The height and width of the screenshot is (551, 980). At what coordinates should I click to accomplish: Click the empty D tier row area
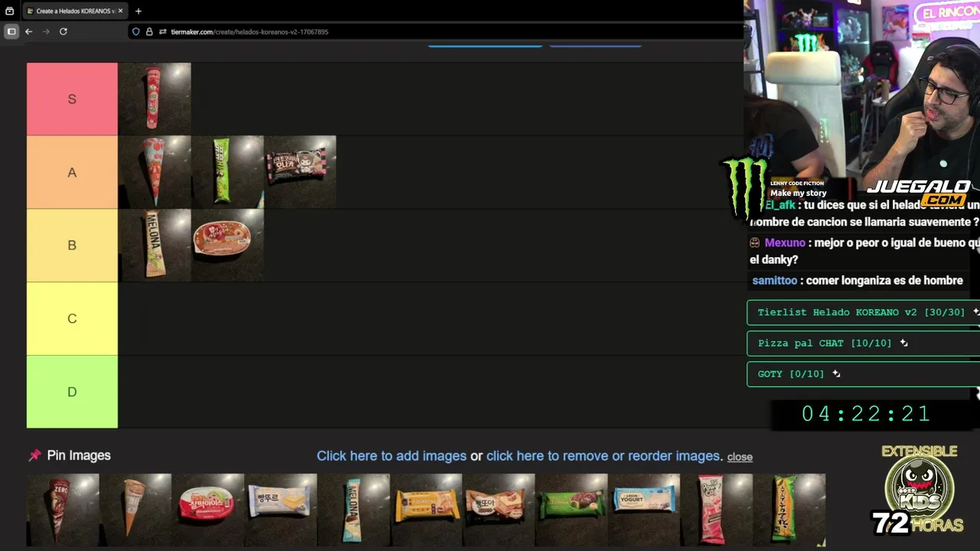click(x=430, y=392)
